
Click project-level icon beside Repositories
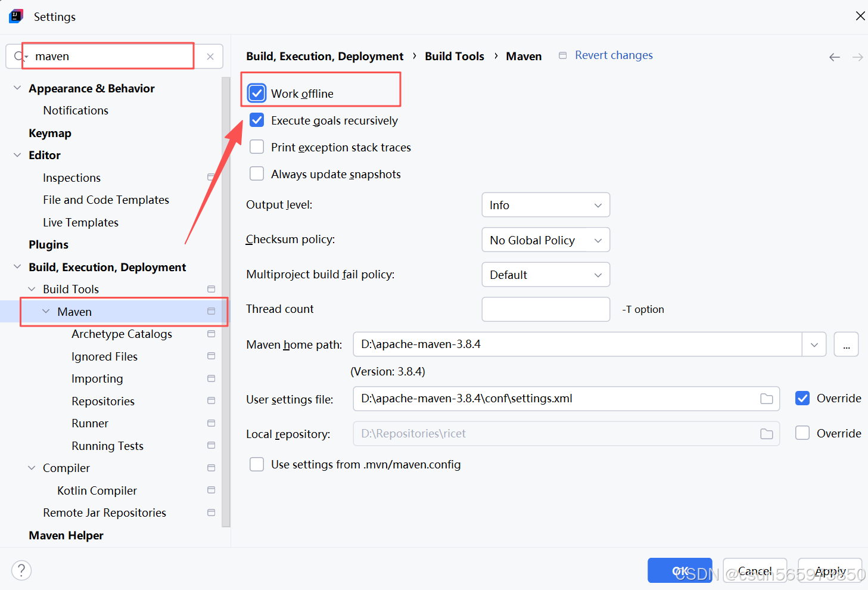click(211, 400)
